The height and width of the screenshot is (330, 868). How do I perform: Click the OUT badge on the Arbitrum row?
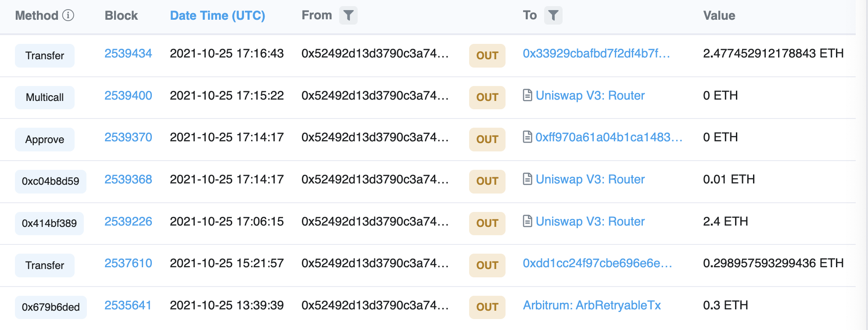(x=487, y=307)
